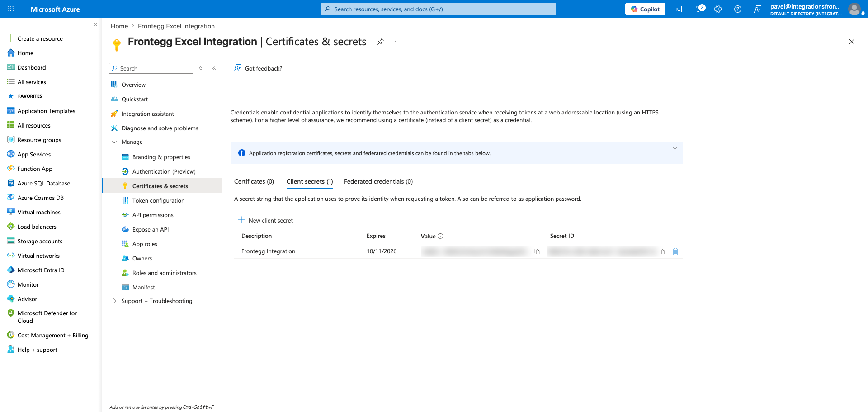Dismiss the blue information banner
The height and width of the screenshot is (412, 868).
tap(675, 149)
